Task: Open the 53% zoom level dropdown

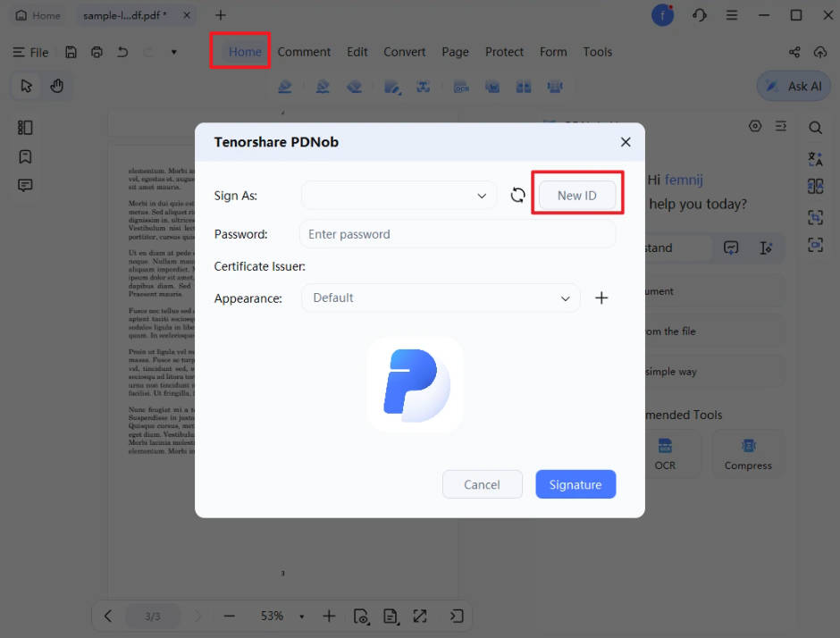Action: (x=302, y=617)
